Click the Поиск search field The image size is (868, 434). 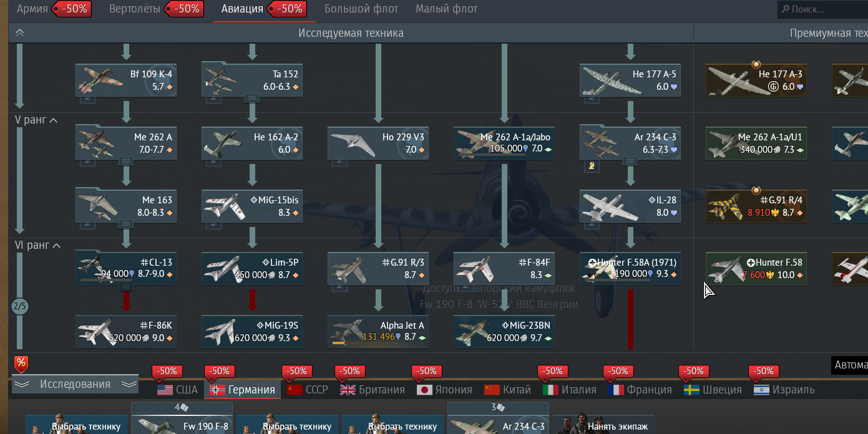(822, 9)
